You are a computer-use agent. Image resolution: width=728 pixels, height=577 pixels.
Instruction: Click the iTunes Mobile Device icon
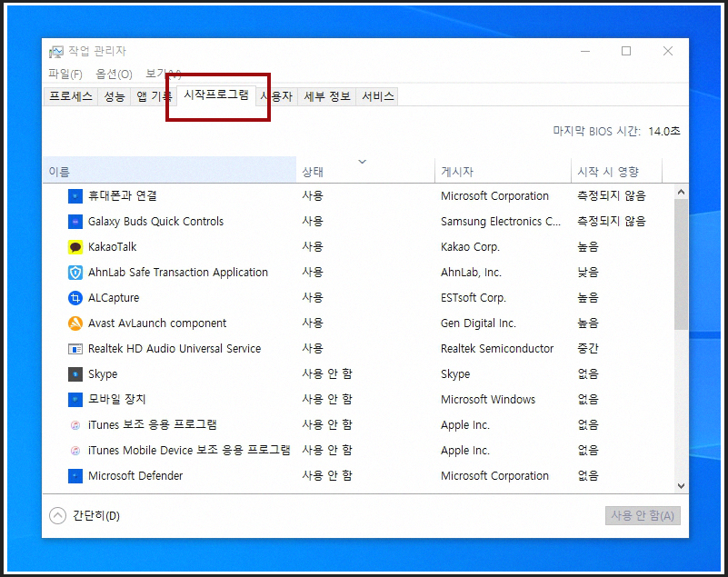tap(75, 451)
